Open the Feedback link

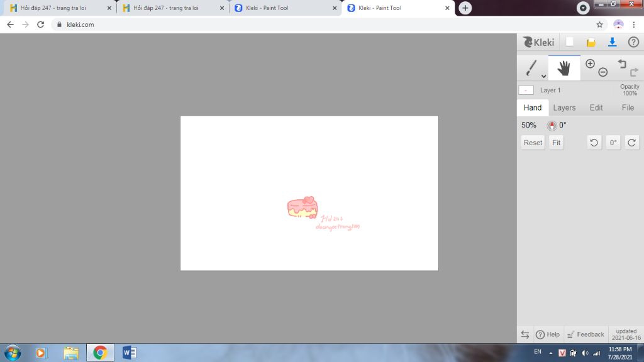pyautogui.click(x=586, y=334)
